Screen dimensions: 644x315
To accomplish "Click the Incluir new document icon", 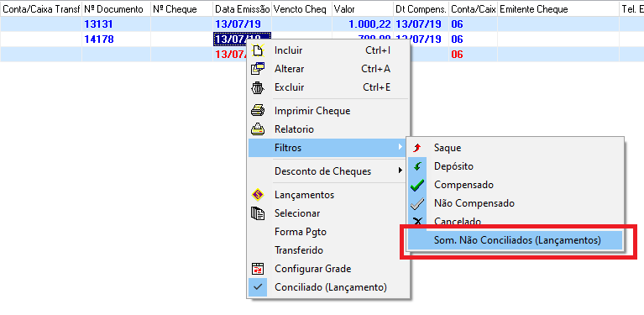I will (258, 50).
